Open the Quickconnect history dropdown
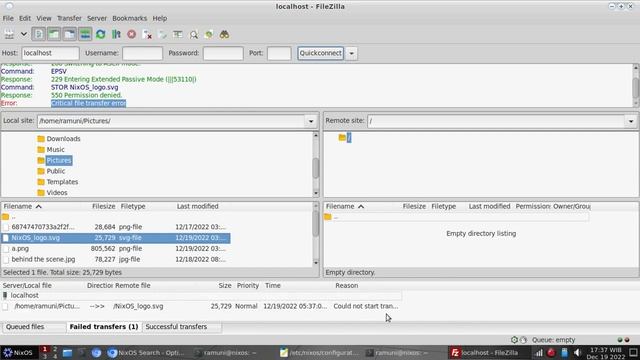Screen dimensions: 640x360 351,53
